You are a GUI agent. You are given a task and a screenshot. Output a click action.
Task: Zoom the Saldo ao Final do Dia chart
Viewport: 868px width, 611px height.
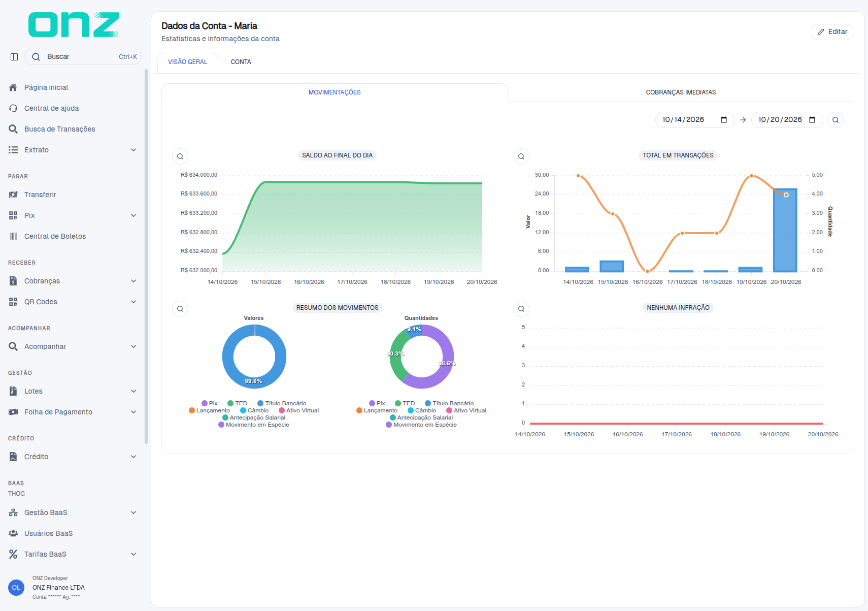pyautogui.click(x=180, y=156)
